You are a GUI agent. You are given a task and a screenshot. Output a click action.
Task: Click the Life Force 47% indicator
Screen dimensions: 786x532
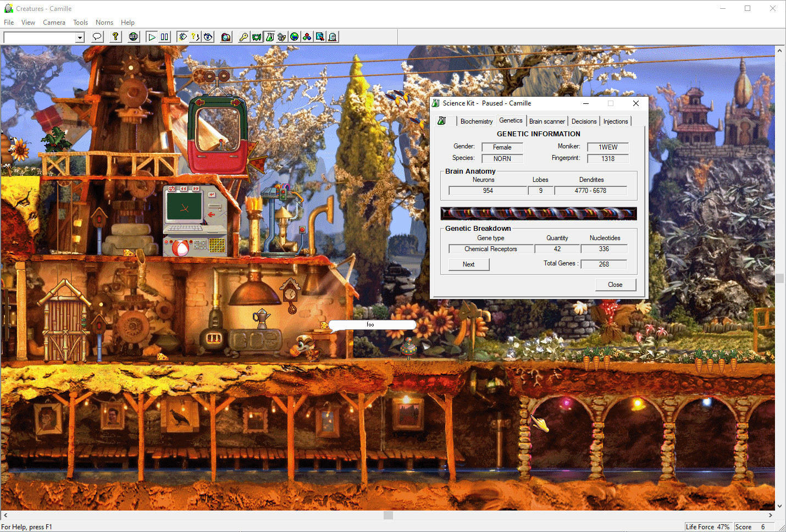(x=708, y=527)
